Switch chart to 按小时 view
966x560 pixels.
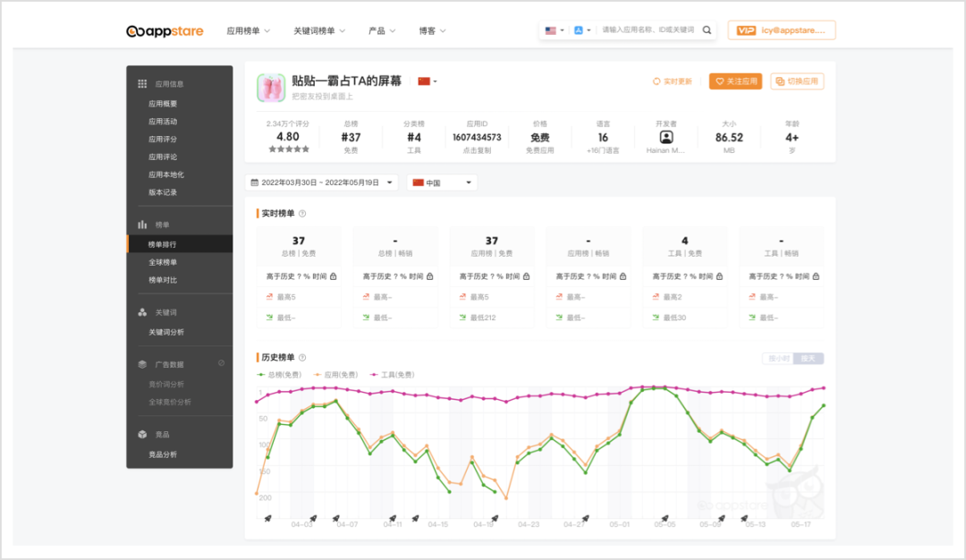[x=776, y=359]
